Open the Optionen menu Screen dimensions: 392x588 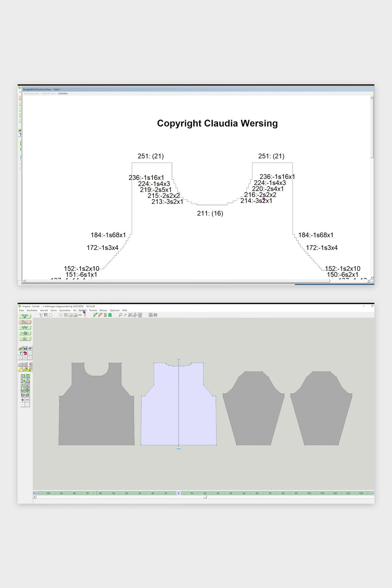tap(115, 311)
